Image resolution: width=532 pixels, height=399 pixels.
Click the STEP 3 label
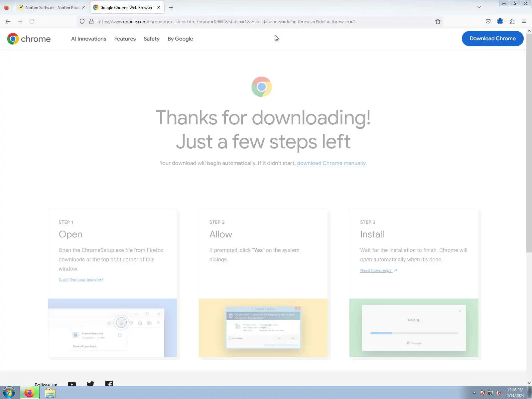coord(367,222)
